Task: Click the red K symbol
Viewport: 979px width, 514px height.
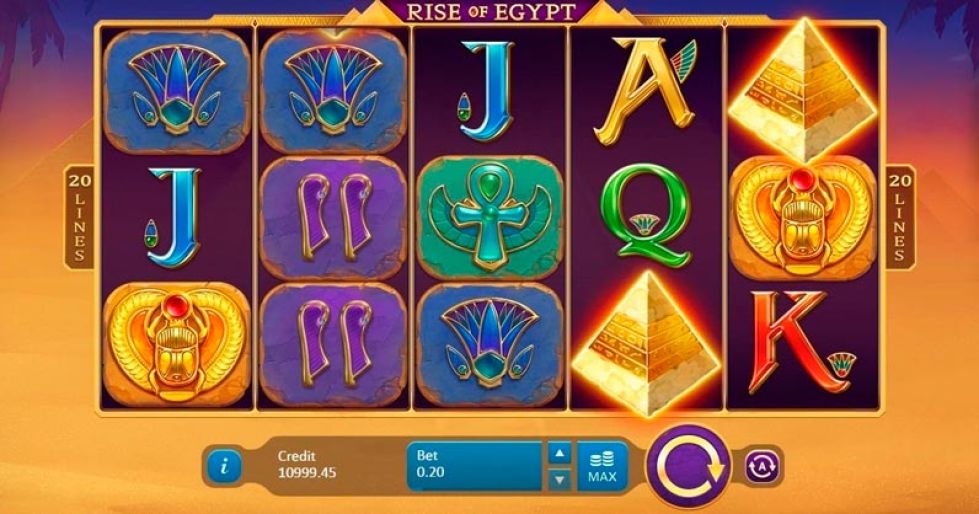Action: point(799,342)
